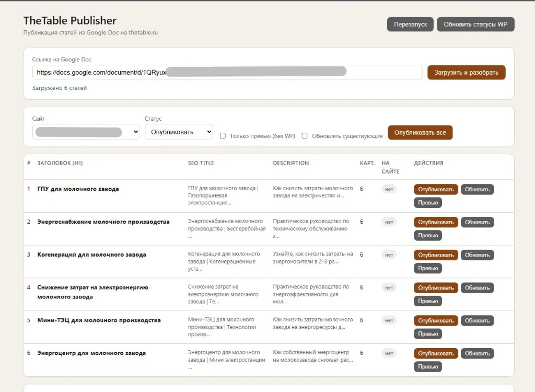Screen dimensions: 535x392
Task: Focus the Google Doc link field
Action: tap(227, 73)
